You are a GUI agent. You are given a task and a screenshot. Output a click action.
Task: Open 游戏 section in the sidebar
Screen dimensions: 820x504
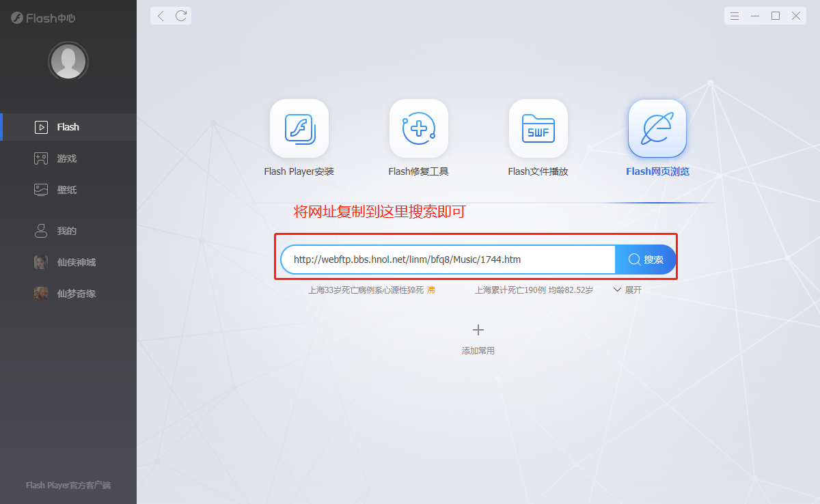click(66, 158)
